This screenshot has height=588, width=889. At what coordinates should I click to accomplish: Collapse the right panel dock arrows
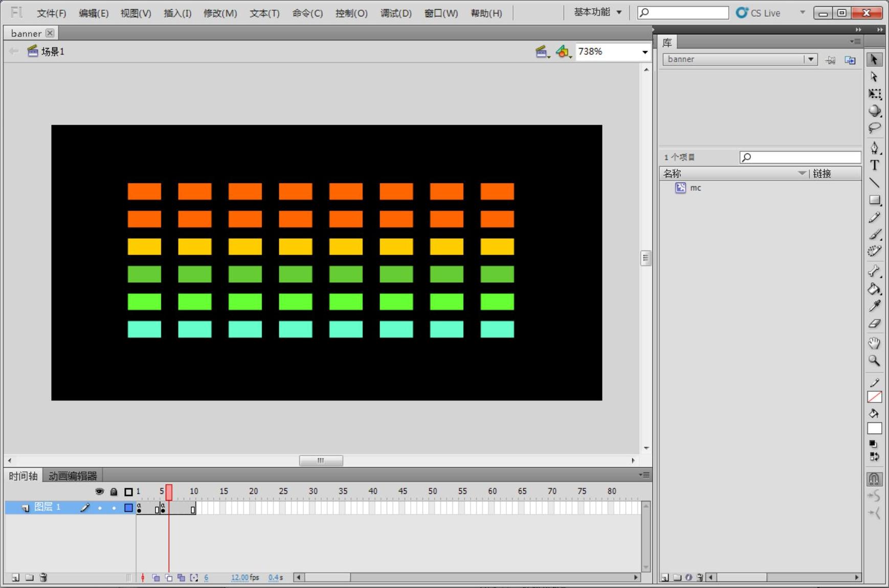pos(880,29)
